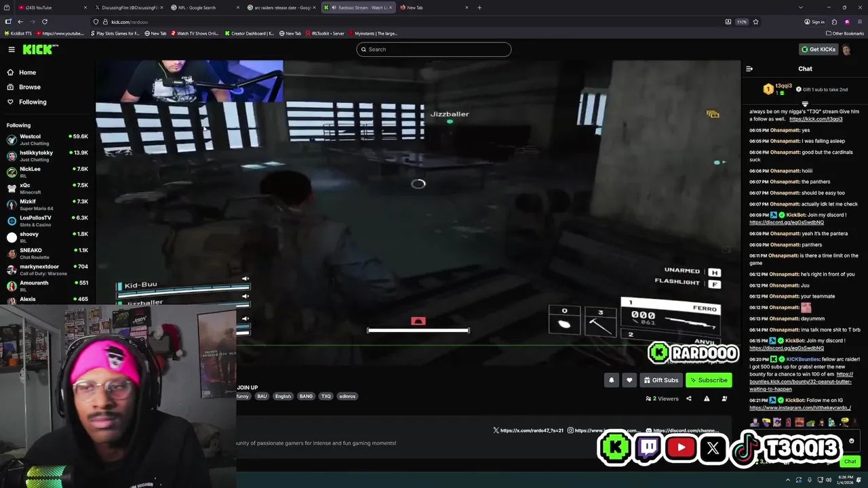Click the Gift Subs button
The height and width of the screenshot is (488, 868).
661,380
